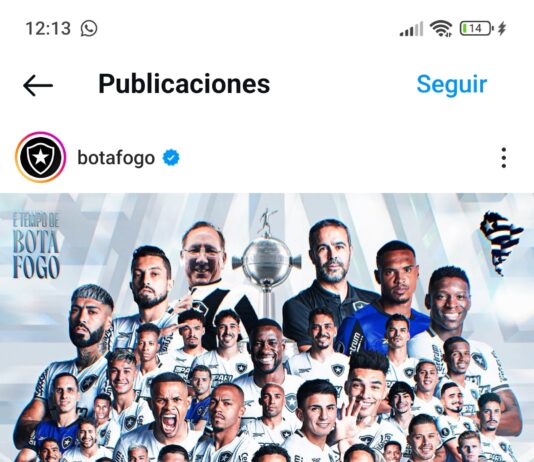Image resolution: width=534 pixels, height=462 pixels.
Task: Tap the Publicaciones header title
Action: click(184, 84)
